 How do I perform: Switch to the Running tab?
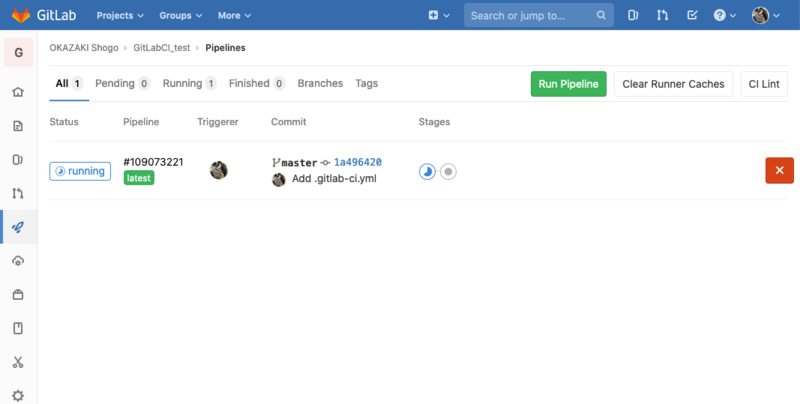click(x=190, y=84)
